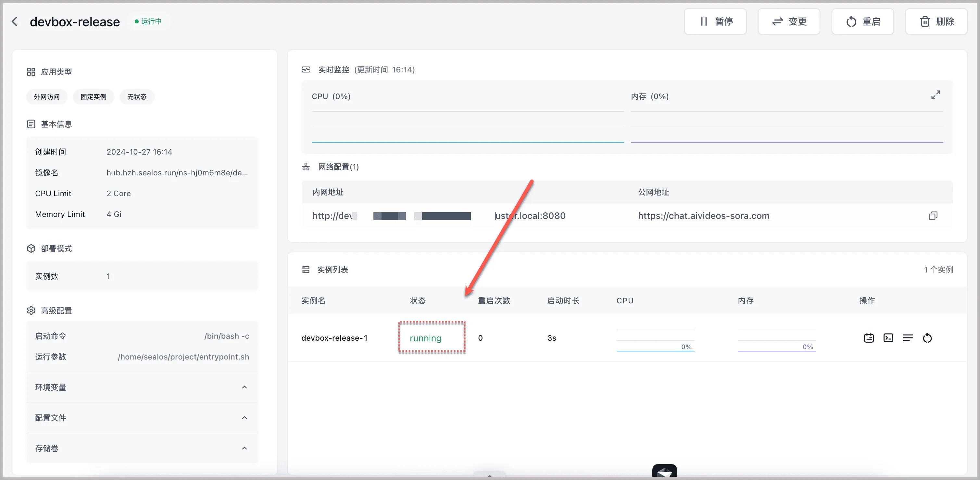View logs of devbox-release-1 instance
980x480 pixels.
(908, 338)
